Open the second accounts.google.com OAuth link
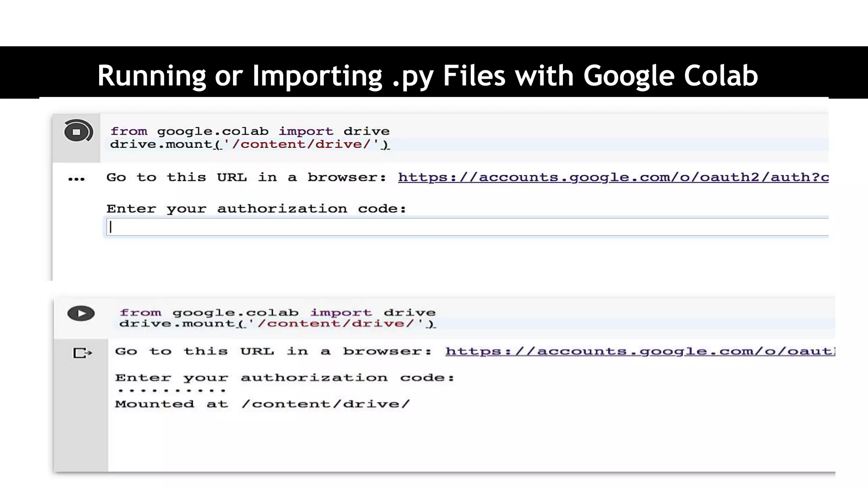The width and height of the screenshot is (868, 488). [639, 351]
